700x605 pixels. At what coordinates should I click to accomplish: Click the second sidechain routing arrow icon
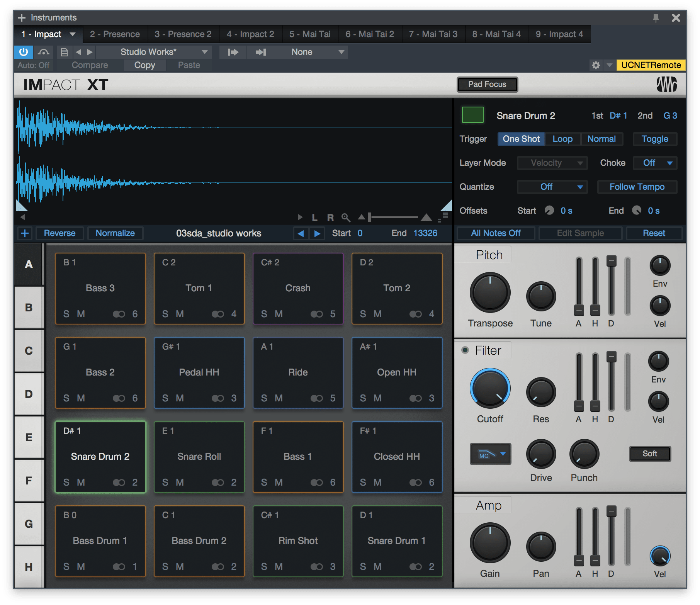tap(261, 52)
